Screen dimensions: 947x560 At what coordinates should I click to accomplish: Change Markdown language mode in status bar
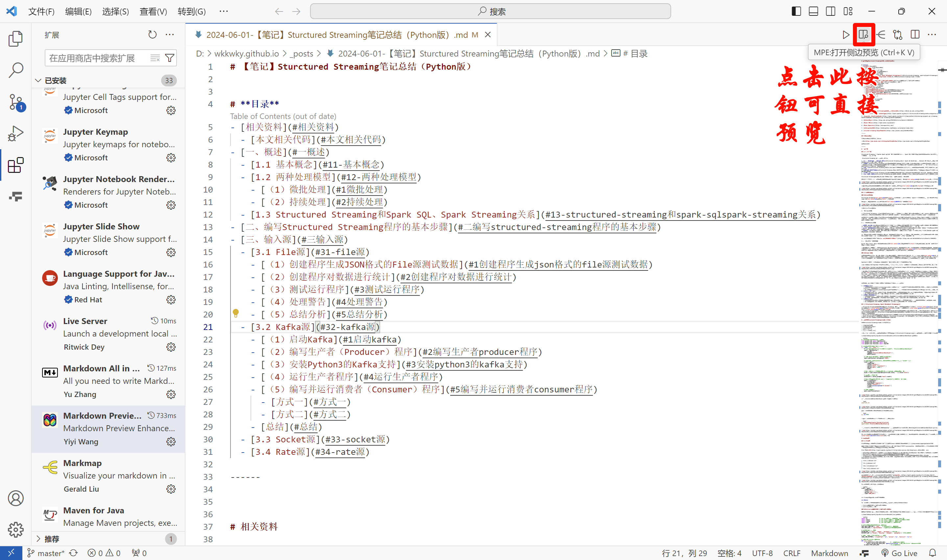point(829,553)
